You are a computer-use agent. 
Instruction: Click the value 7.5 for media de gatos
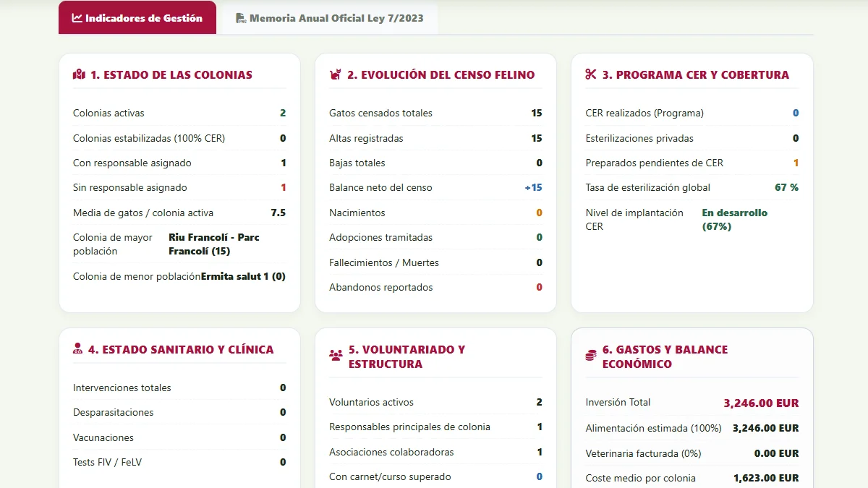(x=278, y=213)
